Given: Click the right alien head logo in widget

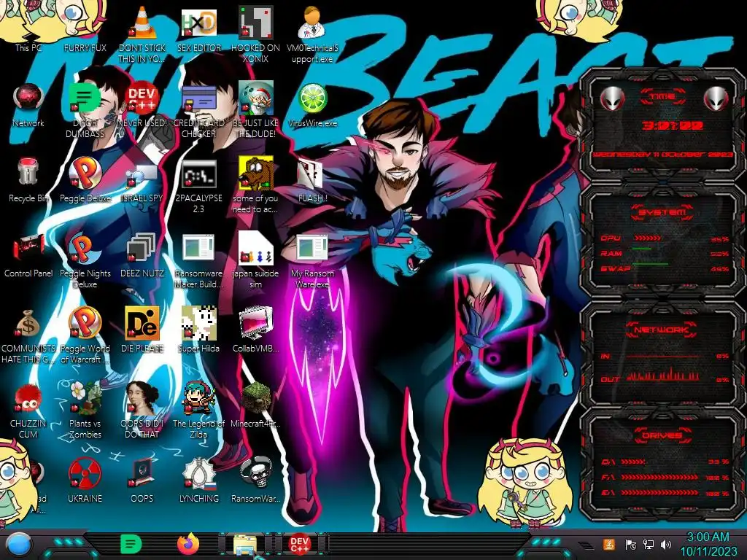Looking at the screenshot, I should click(716, 99).
